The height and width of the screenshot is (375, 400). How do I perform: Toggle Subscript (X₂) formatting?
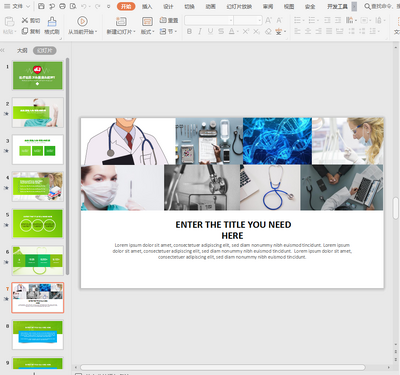coord(256,31)
